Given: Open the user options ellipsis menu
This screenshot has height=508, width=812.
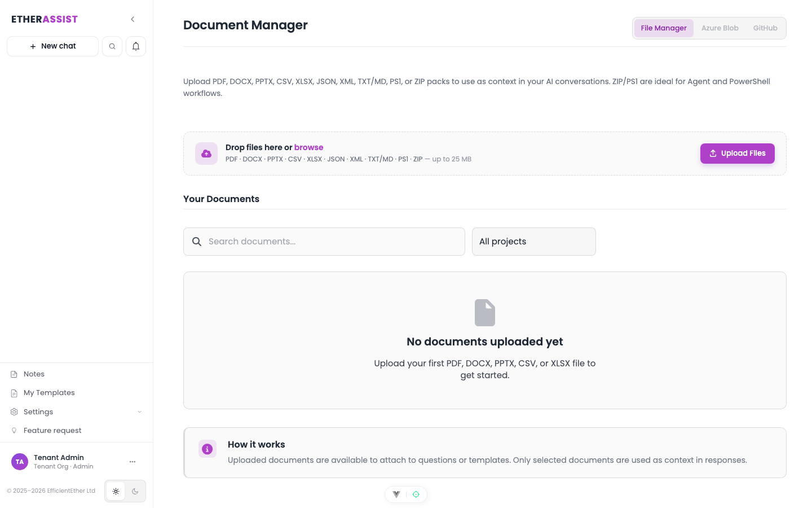Looking at the screenshot, I should pos(133,462).
